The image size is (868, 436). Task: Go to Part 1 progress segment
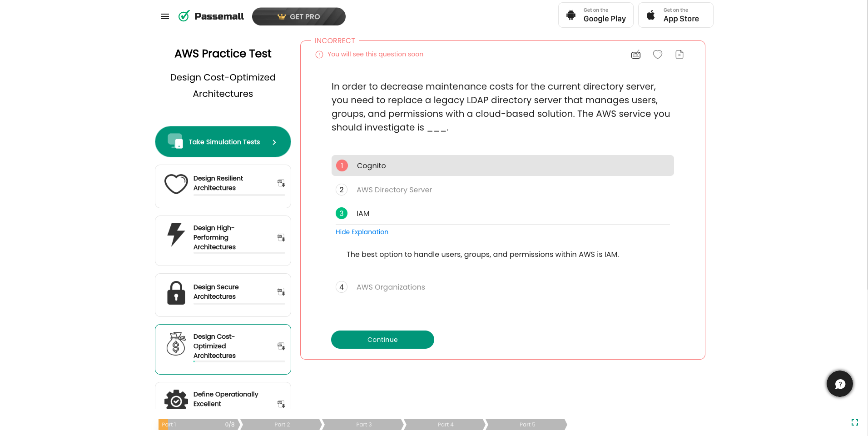click(199, 425)
